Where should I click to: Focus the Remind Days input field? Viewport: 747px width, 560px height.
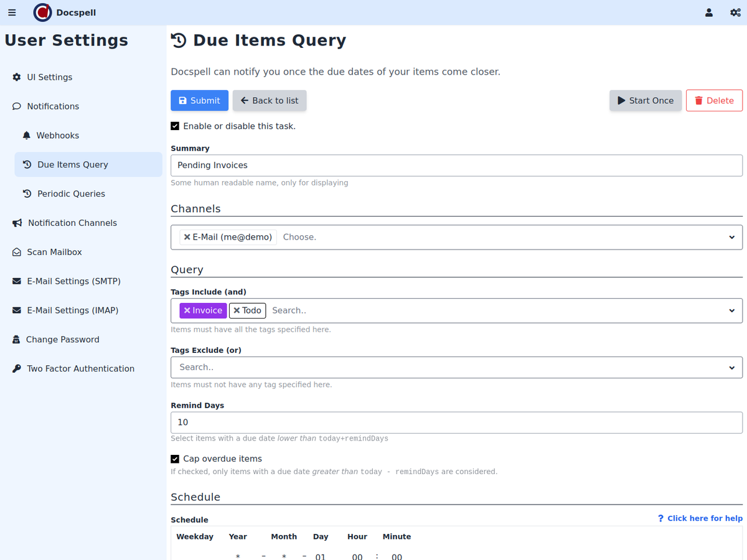tap(456, 422)
